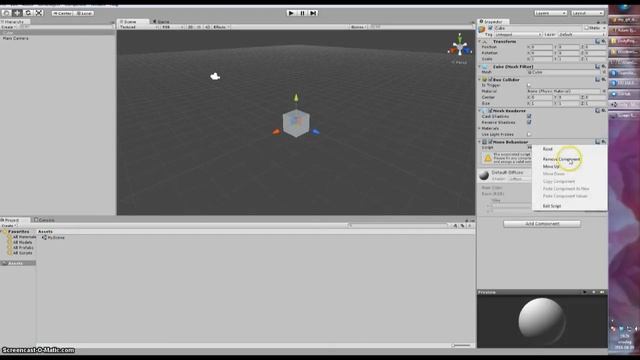640x360 pixels.
Task: Toggle Box Collider enabled checkbox
Action: click(x=490, y=80)
